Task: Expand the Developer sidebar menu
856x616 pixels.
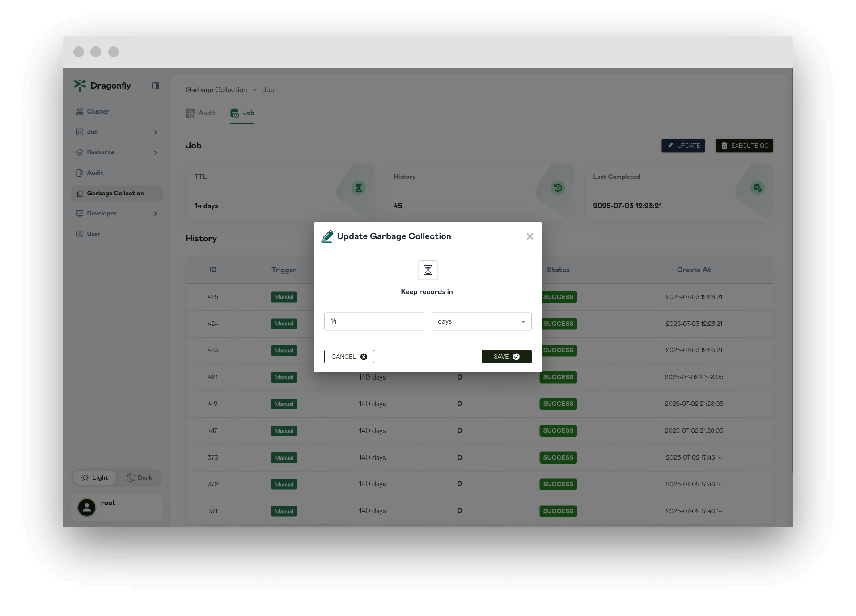Action: [116, 214]
